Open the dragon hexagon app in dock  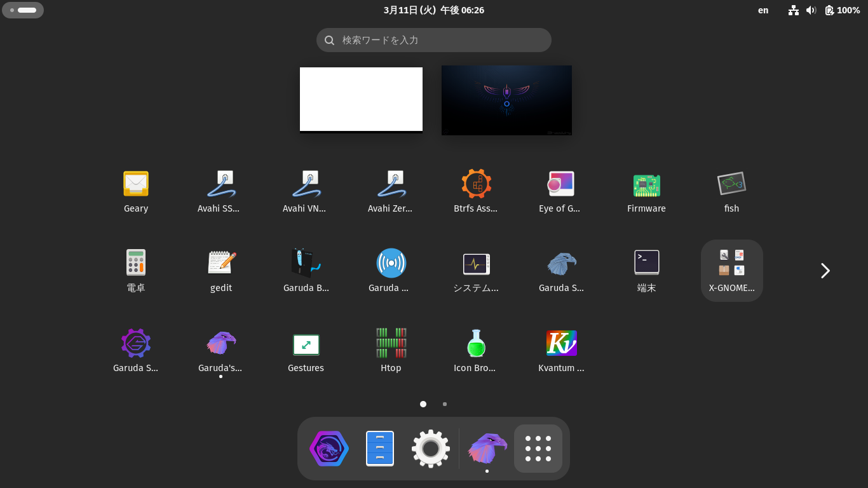[x=329, y=449]
